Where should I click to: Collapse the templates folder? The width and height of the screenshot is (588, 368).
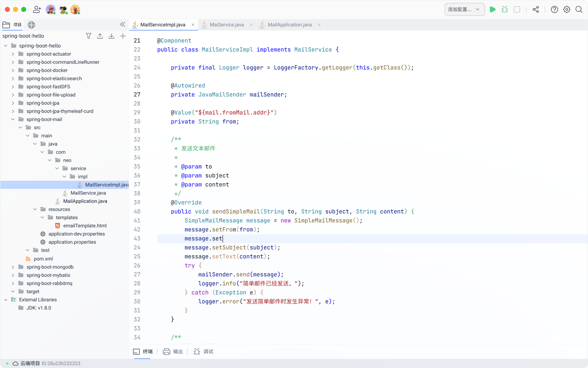click(42, 218)
